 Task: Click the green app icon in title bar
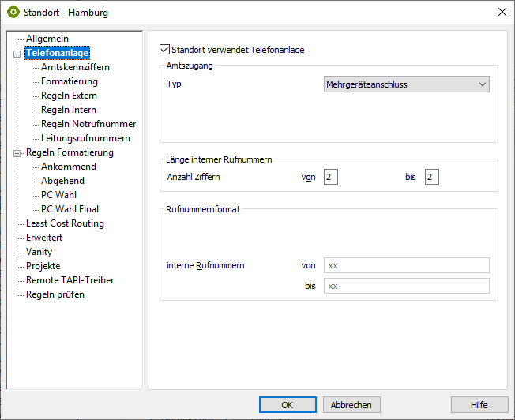13,13
